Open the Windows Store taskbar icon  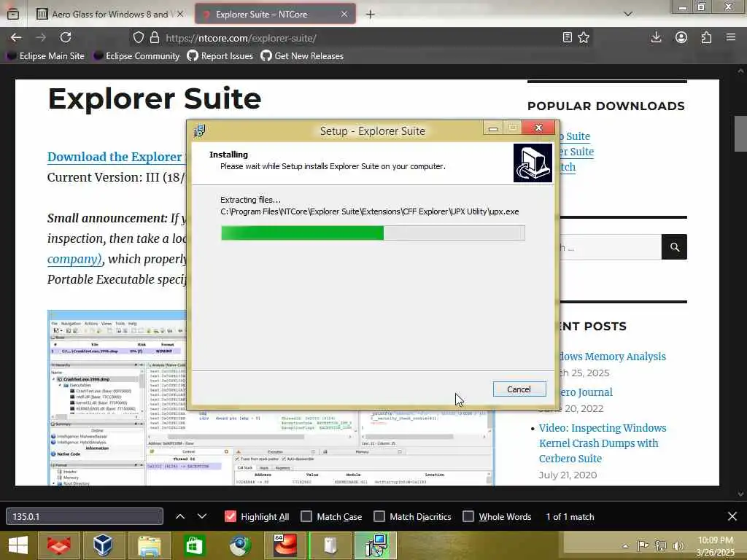click(x=194, y=545)
